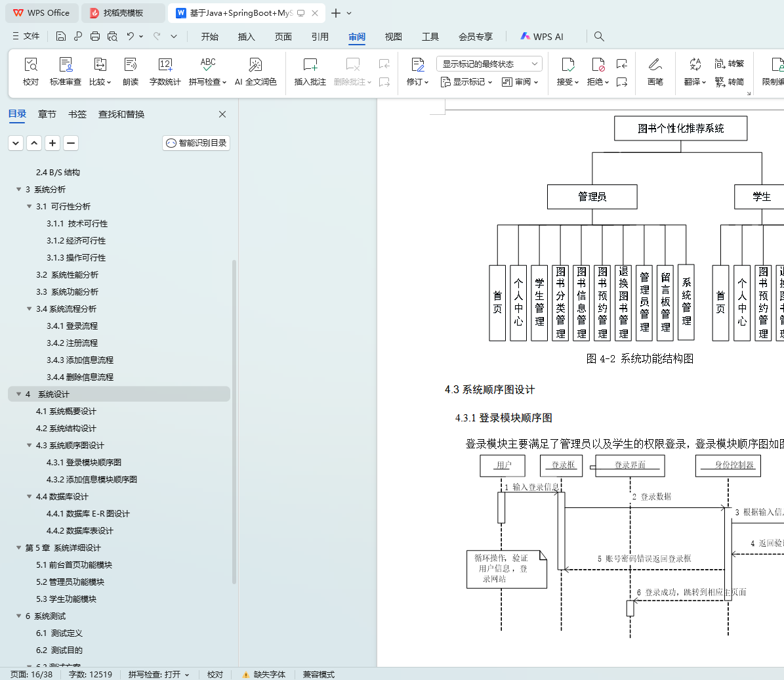Image resolution: width=784 pixels, height=680 pixels.
Task: Open the export to PDF icon
Action: coord(78,36)
